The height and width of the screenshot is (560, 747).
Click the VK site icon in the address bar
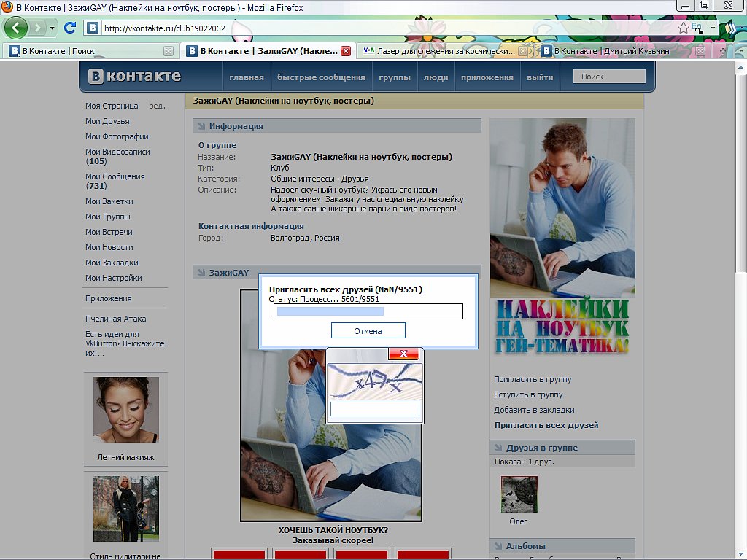point(93,28)
